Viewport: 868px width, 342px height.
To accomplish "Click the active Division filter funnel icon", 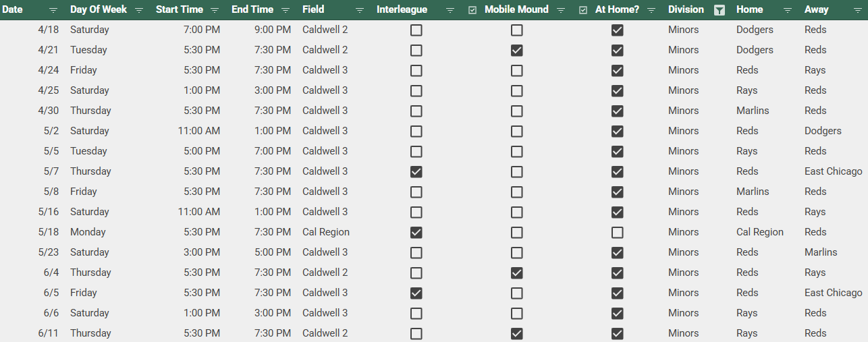I will pos(720,10).
